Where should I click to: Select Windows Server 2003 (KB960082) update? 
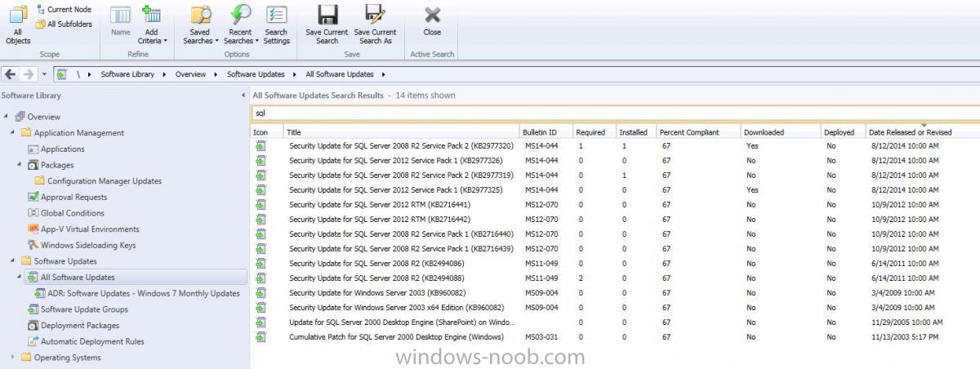(x=614, y=292)
